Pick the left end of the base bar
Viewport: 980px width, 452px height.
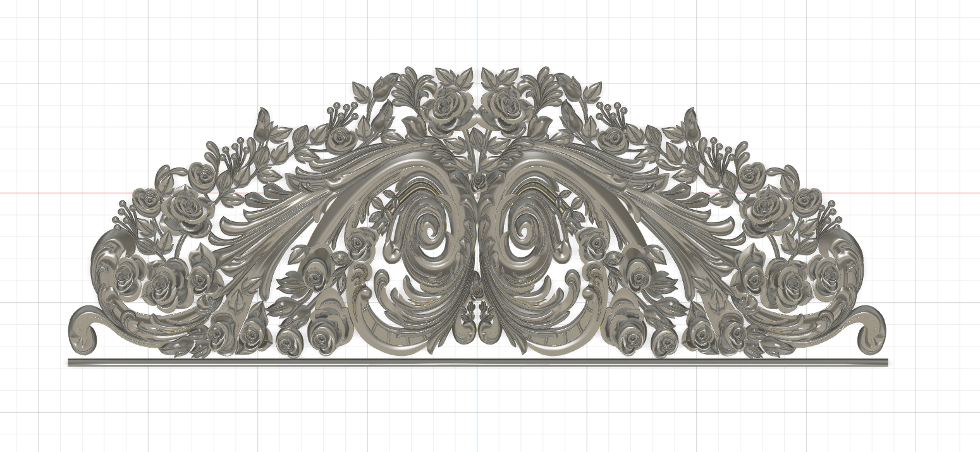tap(71, 362)
